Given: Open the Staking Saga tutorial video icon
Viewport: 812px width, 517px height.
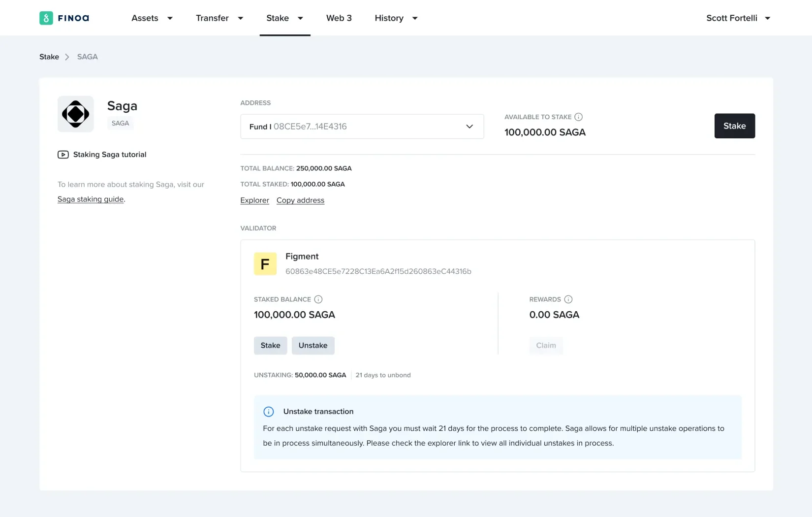Looking at the screenshot, I should [63, 155].
